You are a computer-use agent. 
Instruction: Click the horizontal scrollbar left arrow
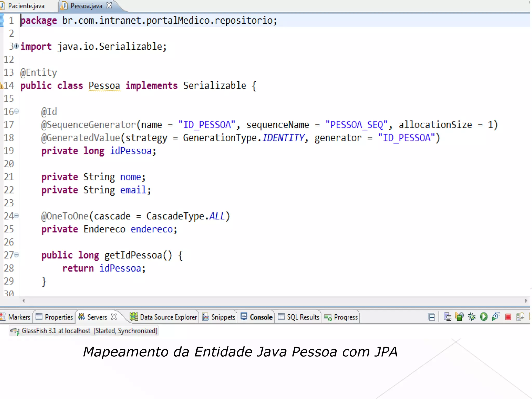coord(23,301)
